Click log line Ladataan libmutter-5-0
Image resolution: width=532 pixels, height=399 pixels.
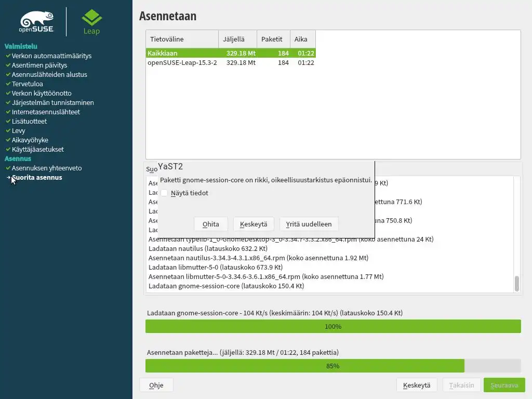click(x=216, y=267)
